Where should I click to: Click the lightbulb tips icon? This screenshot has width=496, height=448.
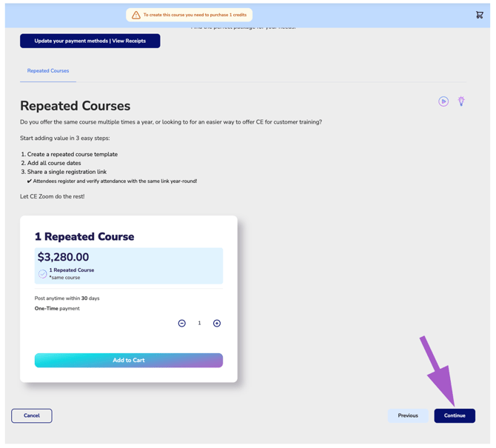click(461, 101)
